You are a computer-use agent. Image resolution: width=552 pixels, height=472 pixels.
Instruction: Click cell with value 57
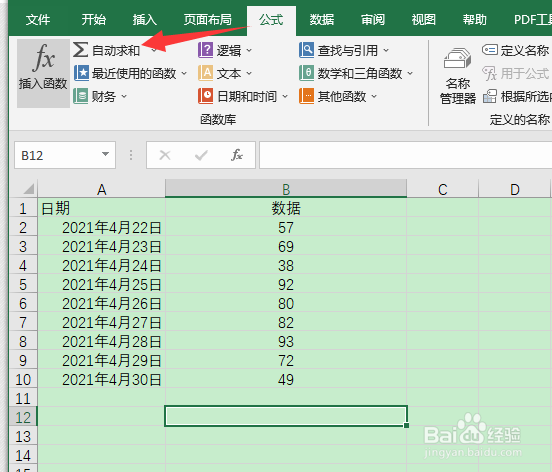click(x=286, y=227)
